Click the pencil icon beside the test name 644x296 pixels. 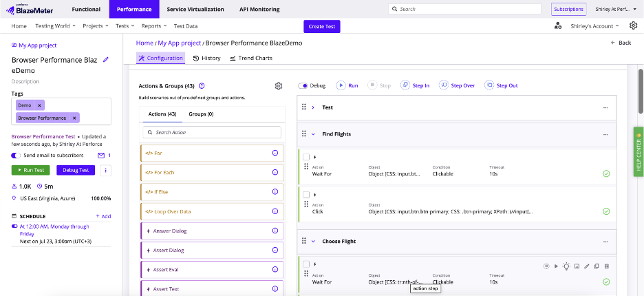[x=105, y=60]
